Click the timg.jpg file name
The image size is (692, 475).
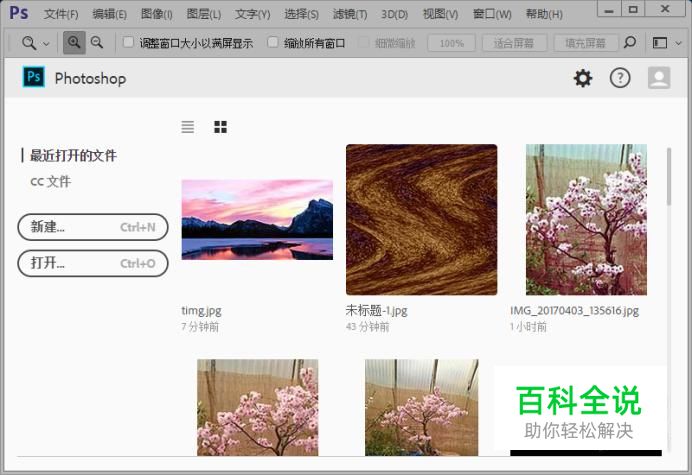coord(201,311)
